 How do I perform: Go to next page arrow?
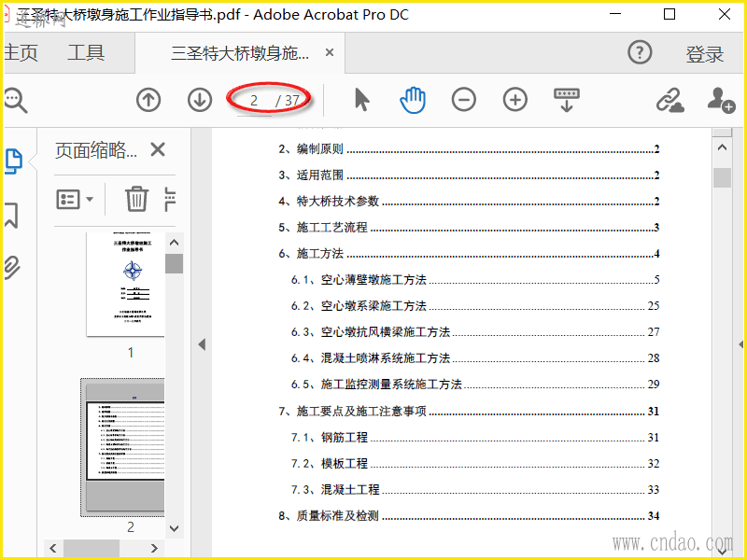200,101
